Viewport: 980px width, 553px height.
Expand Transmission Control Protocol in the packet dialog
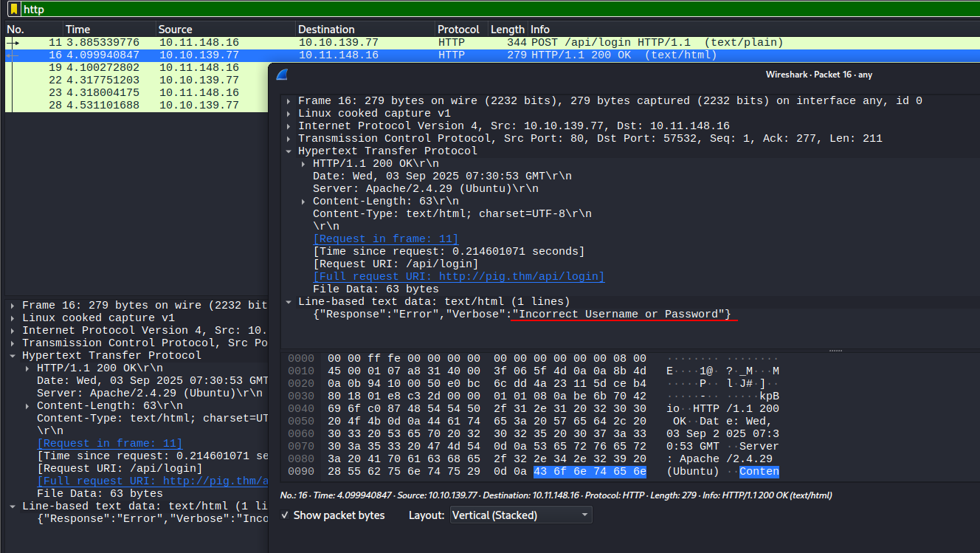(x=289, y=139)
